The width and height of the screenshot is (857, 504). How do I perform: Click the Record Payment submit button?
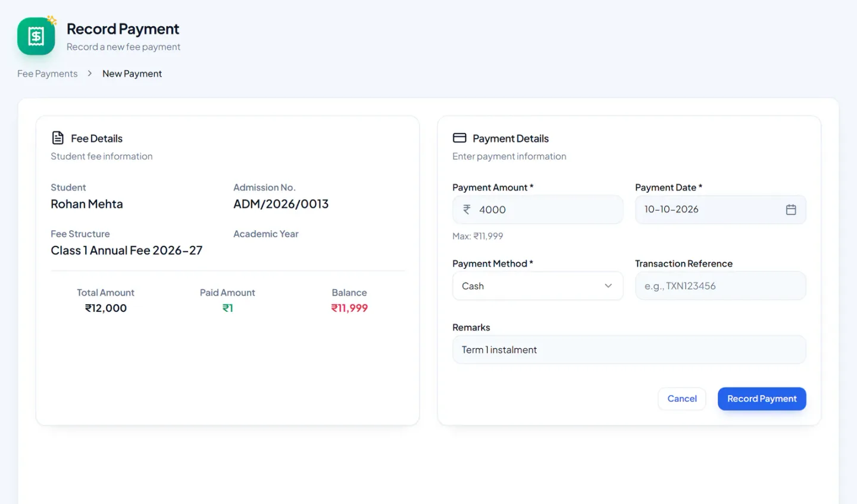[762, 399]
